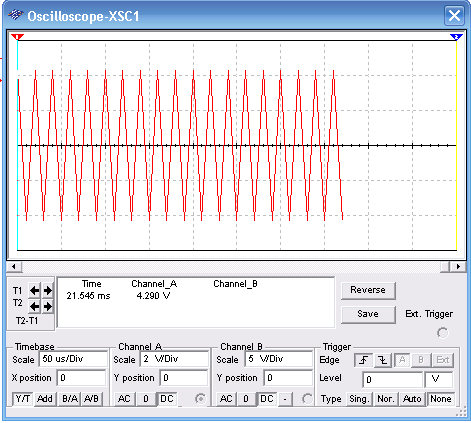Click the red T1 cursor marker
Image resolution: width=471 pixels, height=423 pixels.
pos(17,37)
